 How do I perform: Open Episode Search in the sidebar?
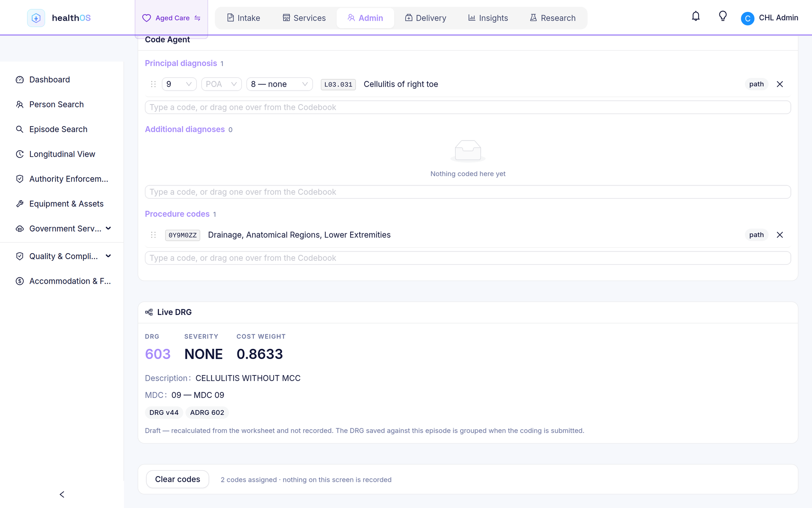pyautogui.click(x=58, y=129)
